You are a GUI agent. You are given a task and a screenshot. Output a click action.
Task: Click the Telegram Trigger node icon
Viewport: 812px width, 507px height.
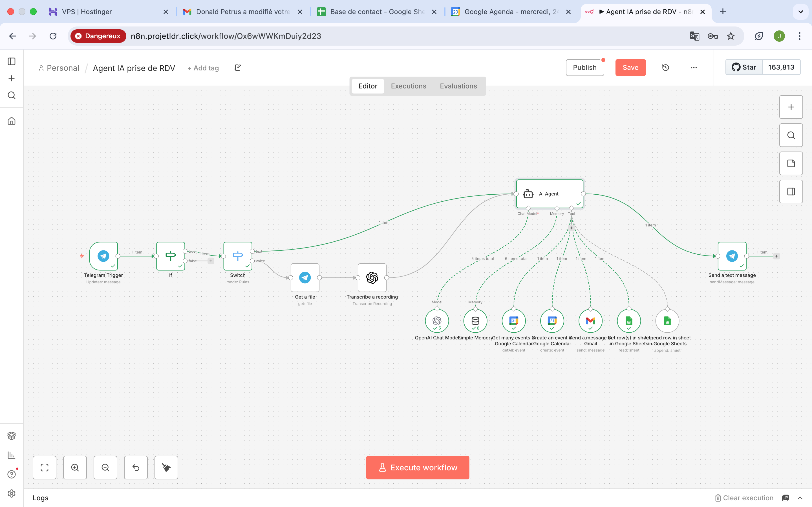point(103,256)
